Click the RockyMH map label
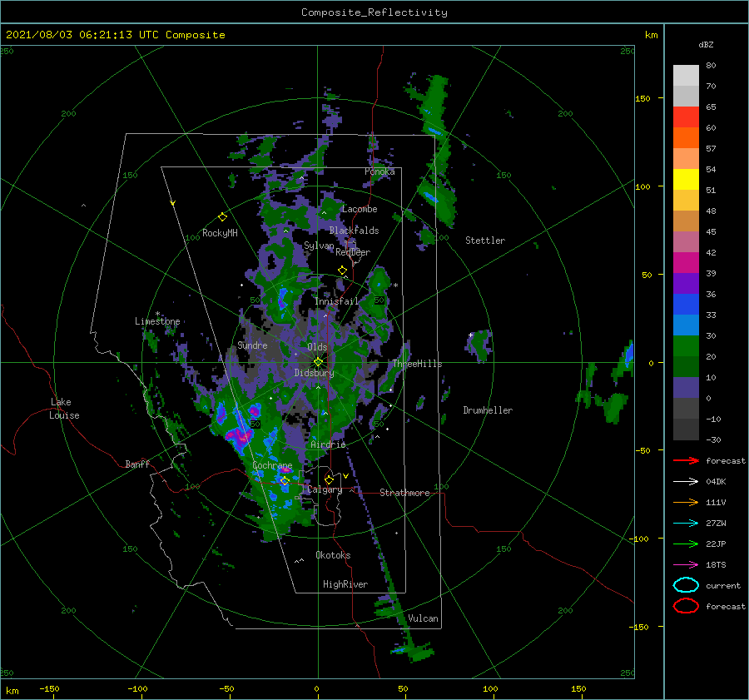The height and width of the screenshot is (700, 749). [220, 233]
